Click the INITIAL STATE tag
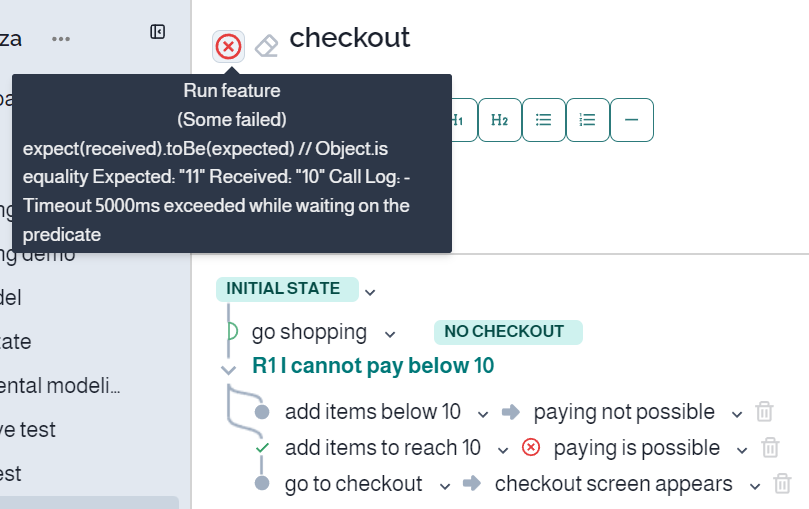This screenshot has height=509, width=809. [287, 289]
